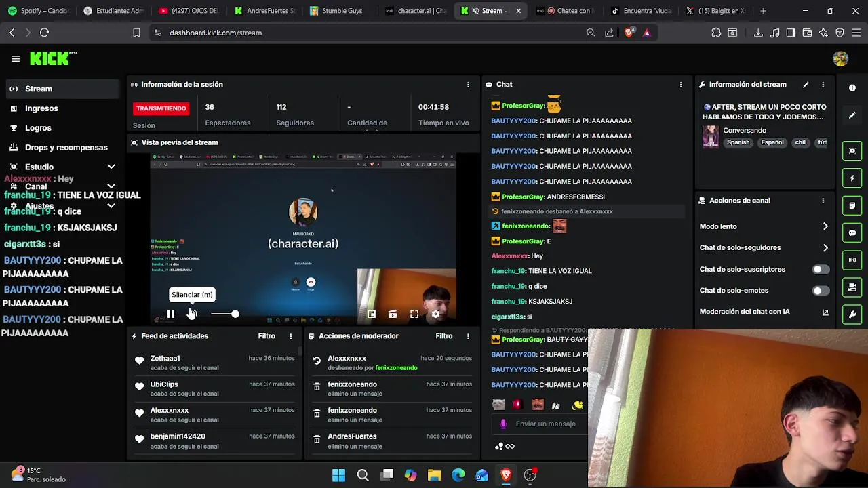
Task: Select Stream in the sidebar
Action: 62,89
